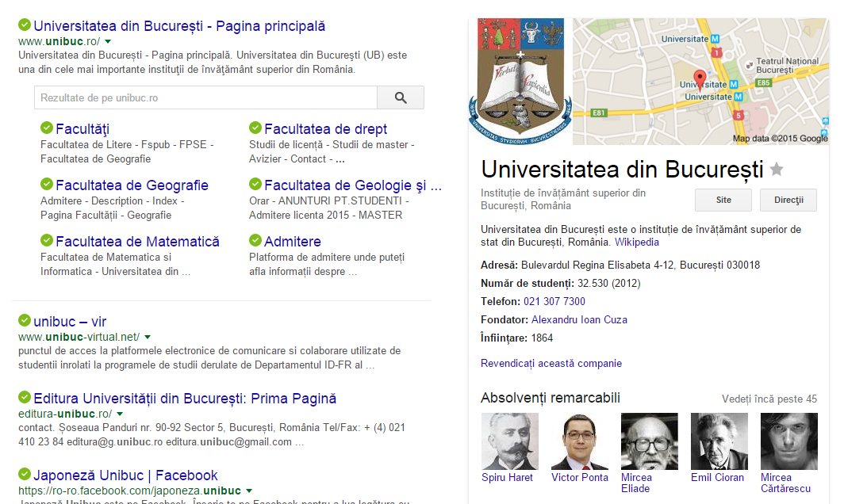
Task: Click the green checkmark beside unibuc – vir result
Action: [x=25, y=320]
